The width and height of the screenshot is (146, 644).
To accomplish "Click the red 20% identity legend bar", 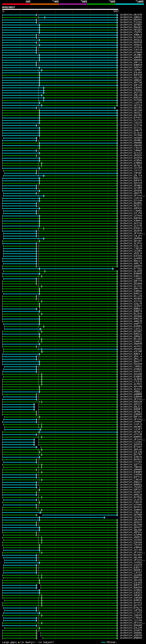I will click(16, 4).
